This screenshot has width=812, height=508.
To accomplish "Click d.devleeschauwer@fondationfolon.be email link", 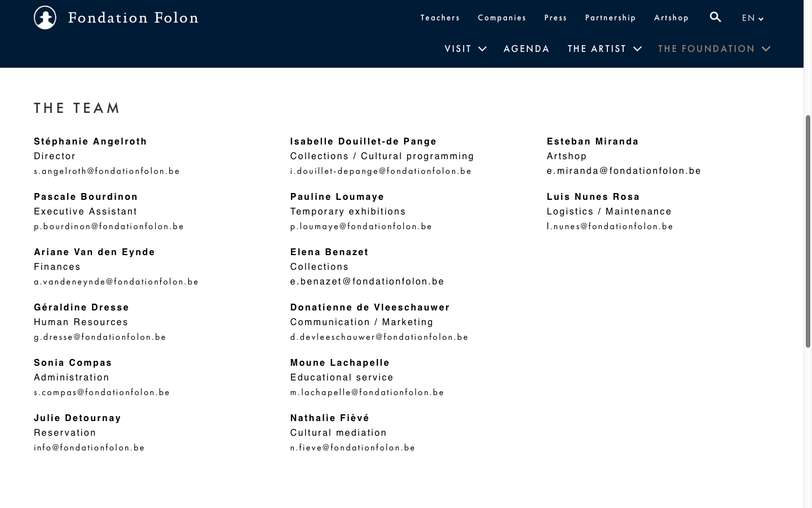I will [379, 337].
